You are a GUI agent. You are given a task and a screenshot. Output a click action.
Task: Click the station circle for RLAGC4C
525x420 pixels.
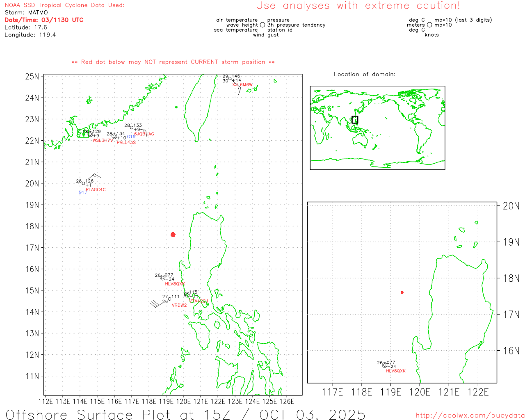click(84, 183)
